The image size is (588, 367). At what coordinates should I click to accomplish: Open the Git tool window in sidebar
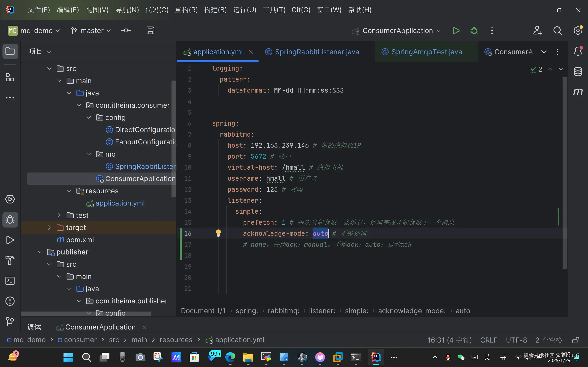point(10,321)
